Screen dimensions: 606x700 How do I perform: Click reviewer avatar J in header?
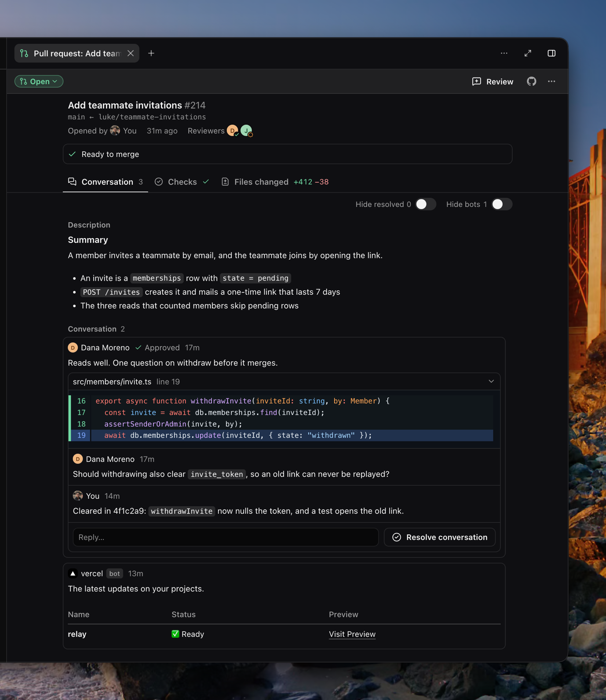pos(247,131)
